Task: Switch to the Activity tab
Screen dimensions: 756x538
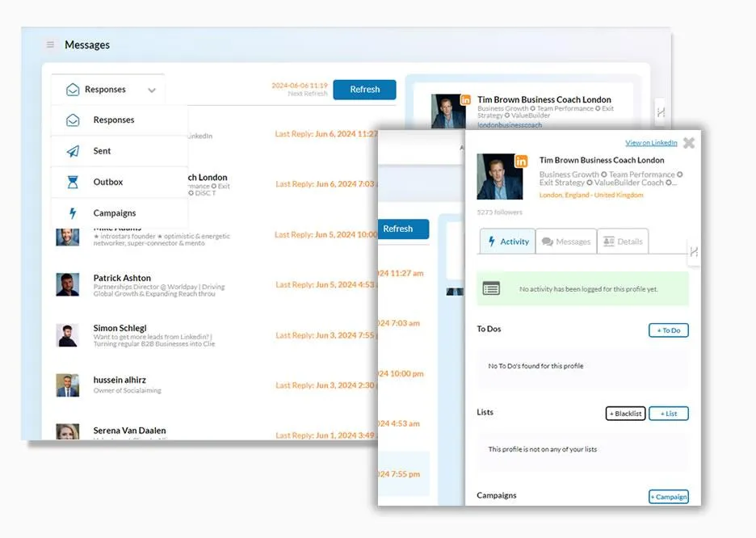Action: (508, 242)
